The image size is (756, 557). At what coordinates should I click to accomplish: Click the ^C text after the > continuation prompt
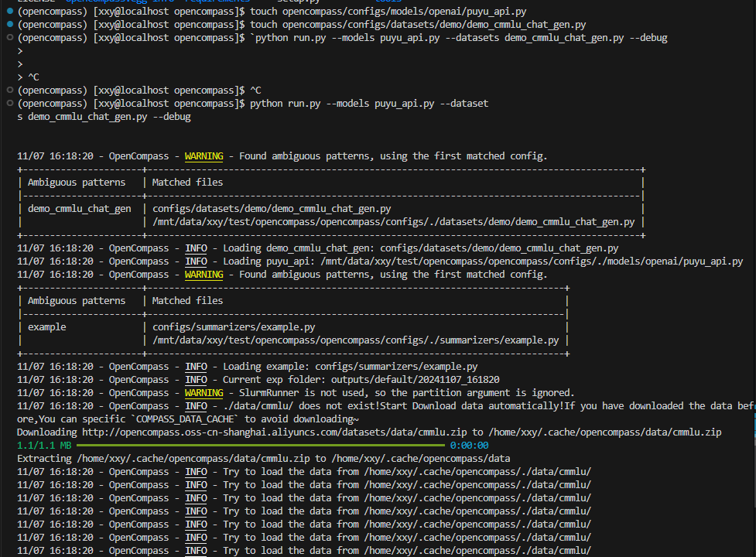coord(34,77)
